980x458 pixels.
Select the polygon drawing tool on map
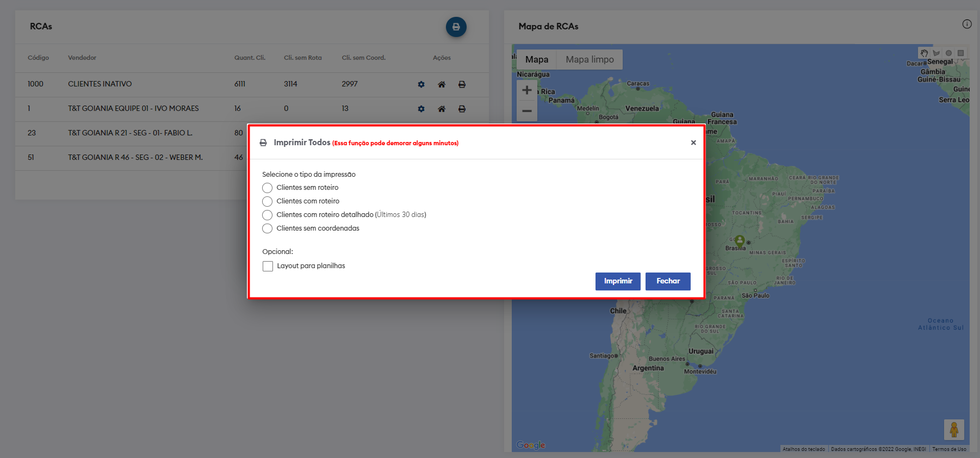click(x=936, y=53)
